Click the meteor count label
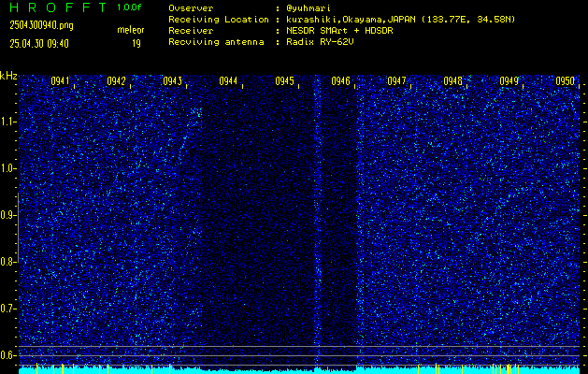 point(131,30)
